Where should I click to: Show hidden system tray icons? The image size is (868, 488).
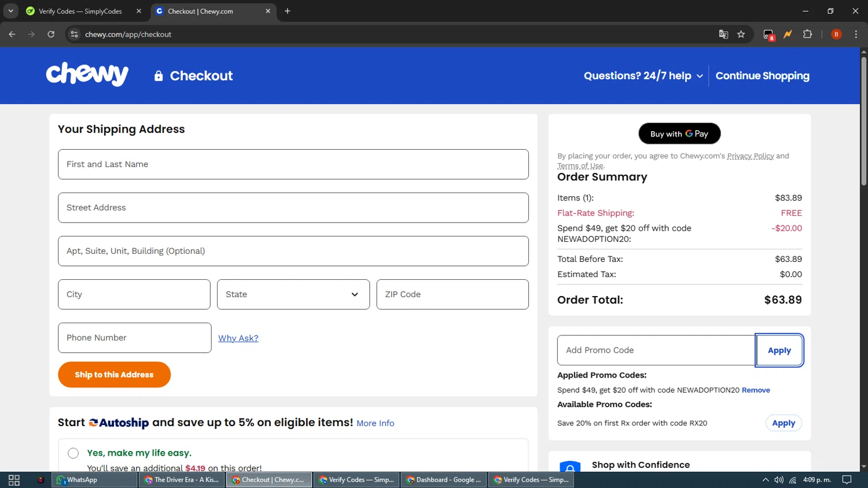pos(765,480)
